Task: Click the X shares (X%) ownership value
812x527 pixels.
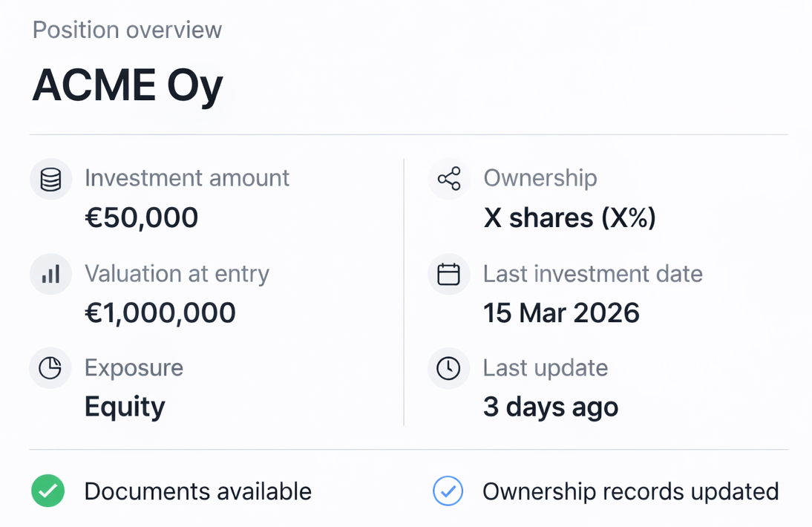Action: pos(570,218)
